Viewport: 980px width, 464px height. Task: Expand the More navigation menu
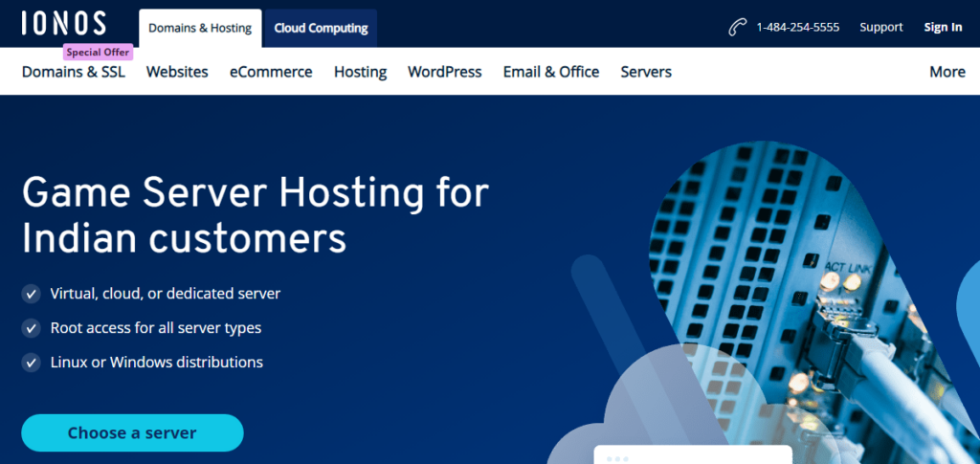tap(947, 72)
